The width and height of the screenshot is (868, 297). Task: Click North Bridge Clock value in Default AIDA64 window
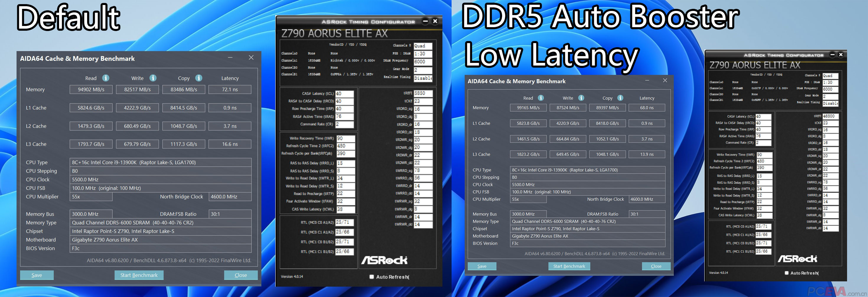point(230,197)
